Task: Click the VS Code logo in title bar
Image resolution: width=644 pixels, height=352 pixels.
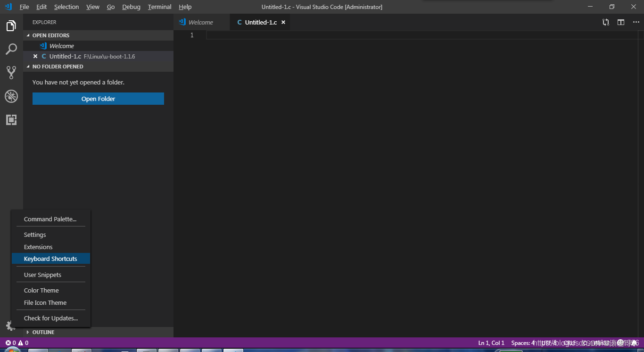Action: coord(8,7)
